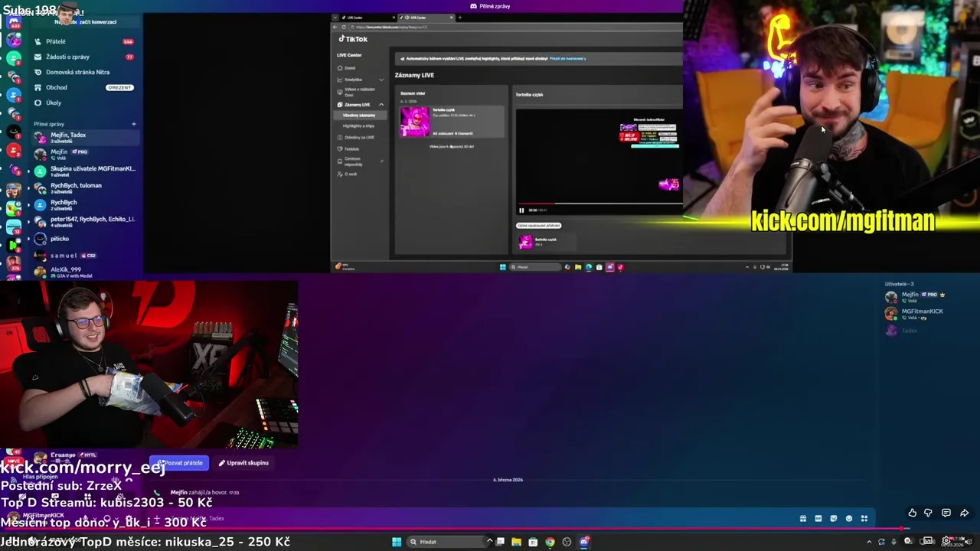The height and width of the screenshot is (551, 980).
Task: Open Obchod shop section
Action: pos(84,87)
